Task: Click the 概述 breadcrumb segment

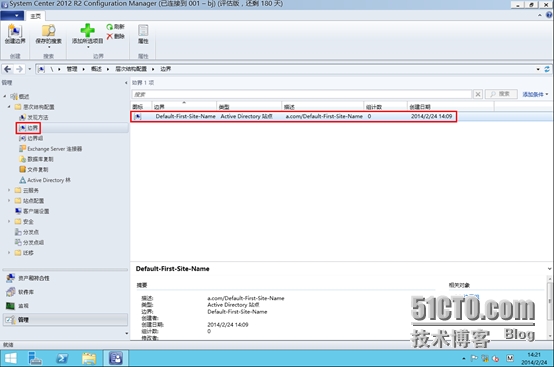Action: point(96,69)
